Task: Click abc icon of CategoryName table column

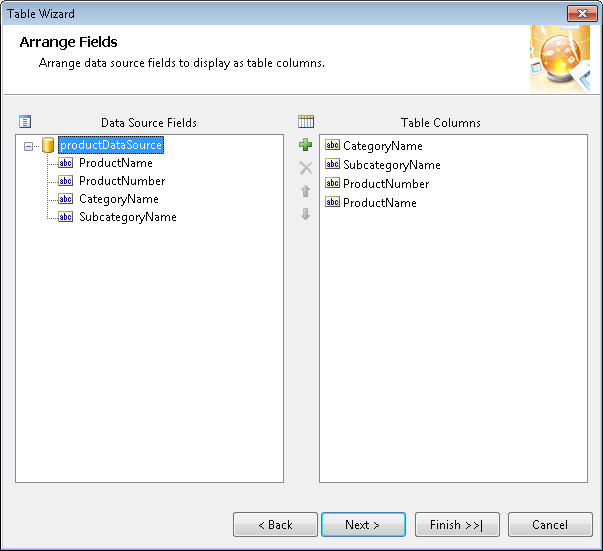Action: [x=332, y=145]
